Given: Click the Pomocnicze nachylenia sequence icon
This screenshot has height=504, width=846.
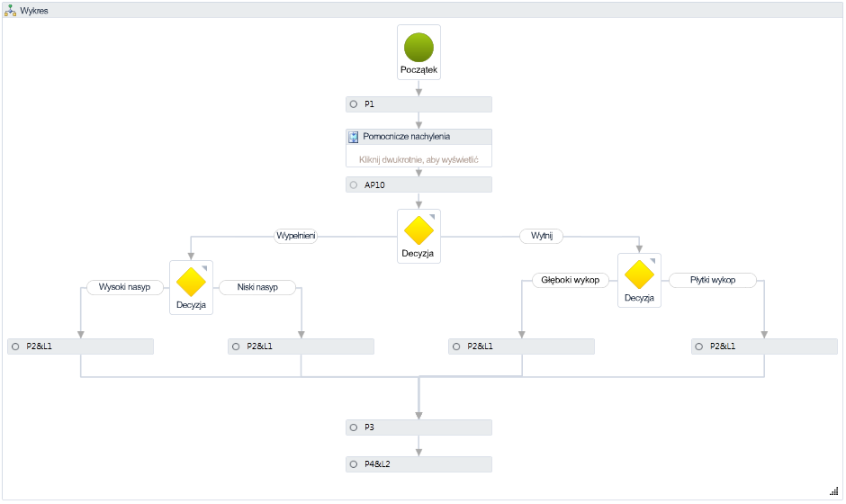Looking at the screenshot, I should coord(354,137).
